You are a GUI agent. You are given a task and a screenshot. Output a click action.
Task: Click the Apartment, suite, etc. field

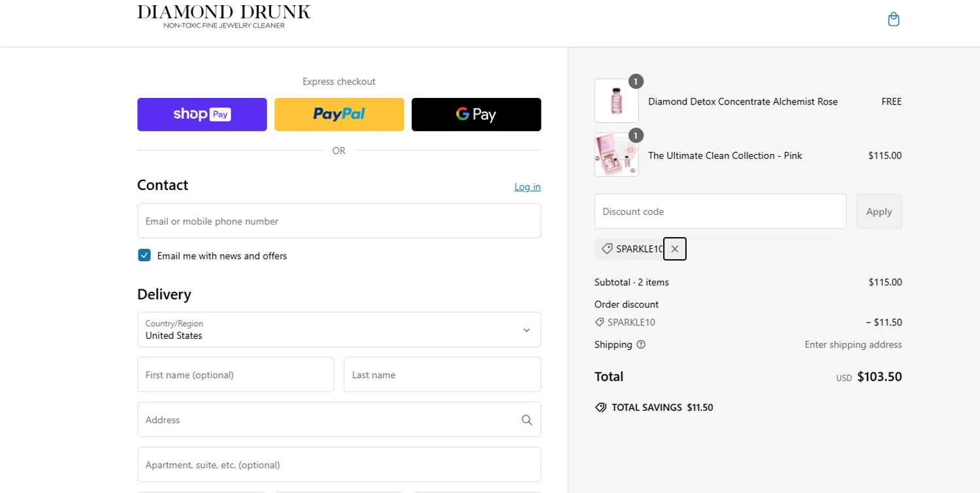pos(339,464)
